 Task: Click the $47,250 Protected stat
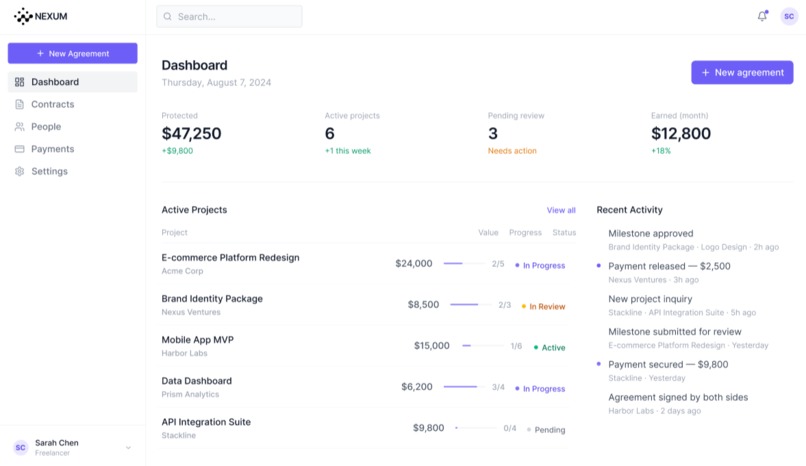tap(191, 134)
